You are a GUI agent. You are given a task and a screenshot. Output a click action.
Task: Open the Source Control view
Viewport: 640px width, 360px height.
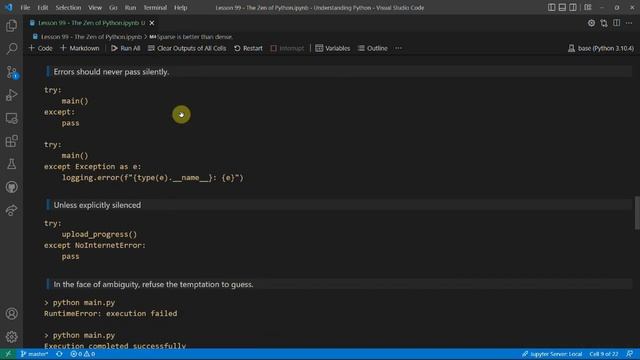click(11, 72)
